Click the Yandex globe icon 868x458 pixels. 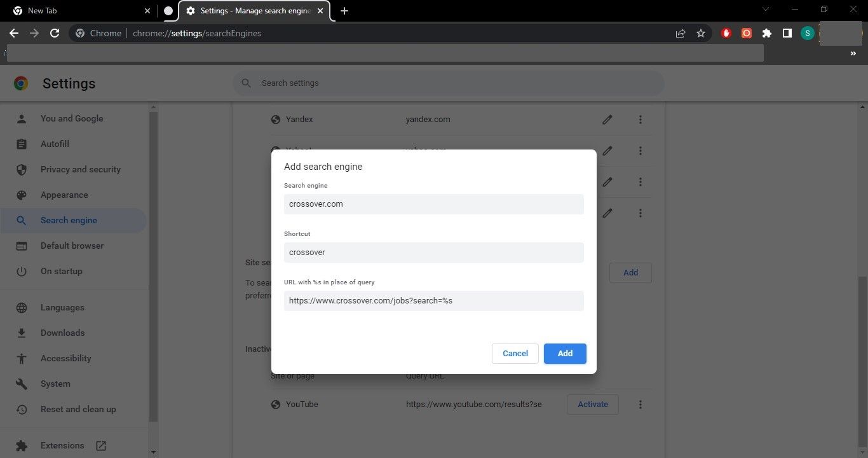pyautogui.click(x=276, y=120)
